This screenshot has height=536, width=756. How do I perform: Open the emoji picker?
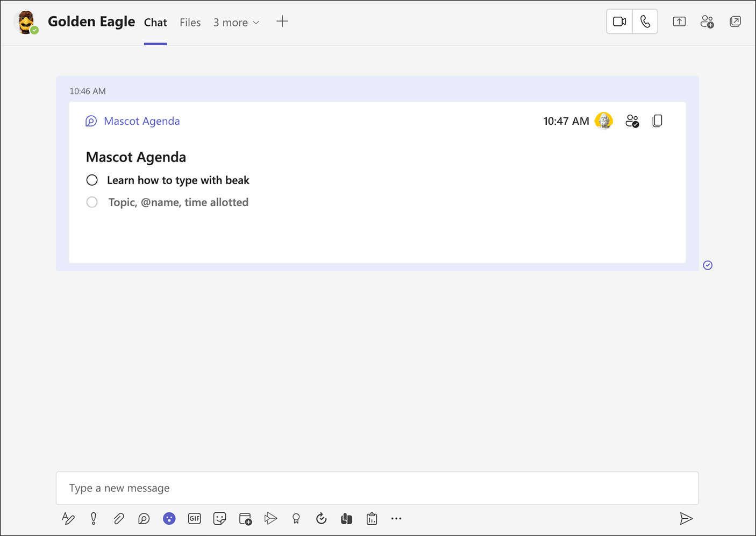[169, 519]
